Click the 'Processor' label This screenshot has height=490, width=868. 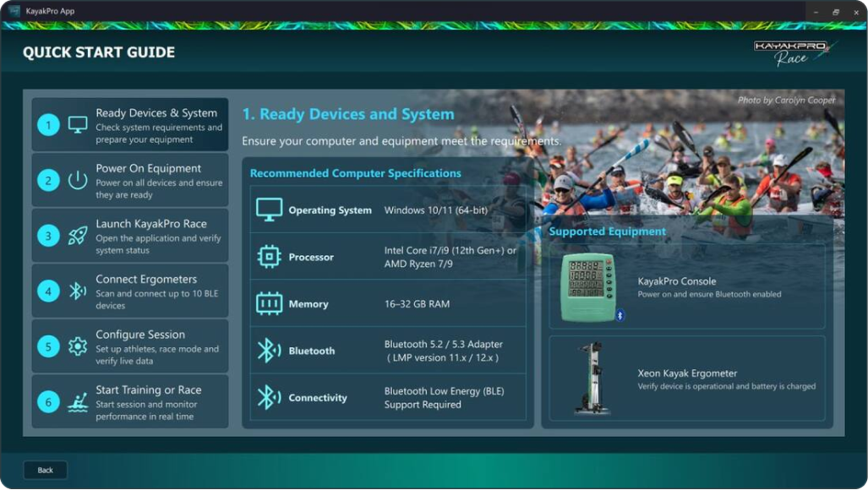coord(311,257)
